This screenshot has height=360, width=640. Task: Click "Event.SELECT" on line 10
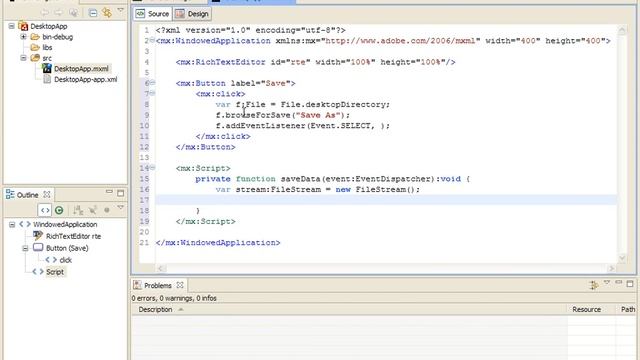[341, 126]
